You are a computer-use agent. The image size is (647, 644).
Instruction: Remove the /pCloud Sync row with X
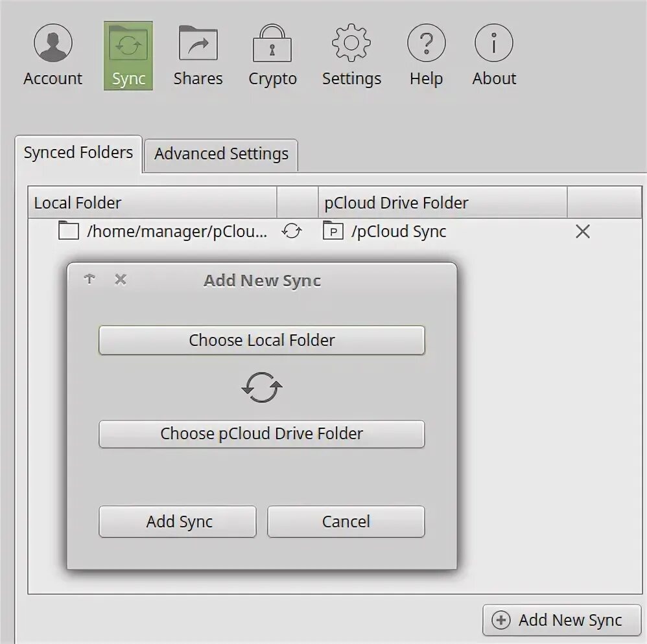coord(583,231)
